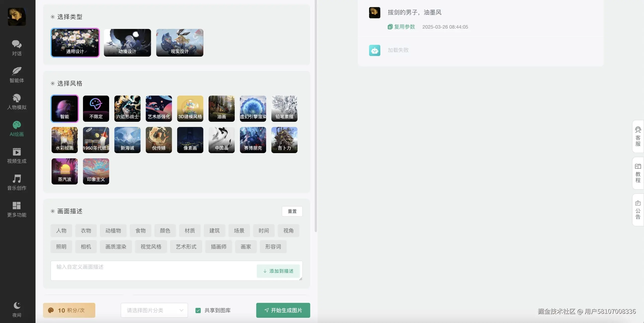The width and height of the screenshot is (644, 323).
Task: Open the 公告 announcements panel
Action: [x=638, y=210]
